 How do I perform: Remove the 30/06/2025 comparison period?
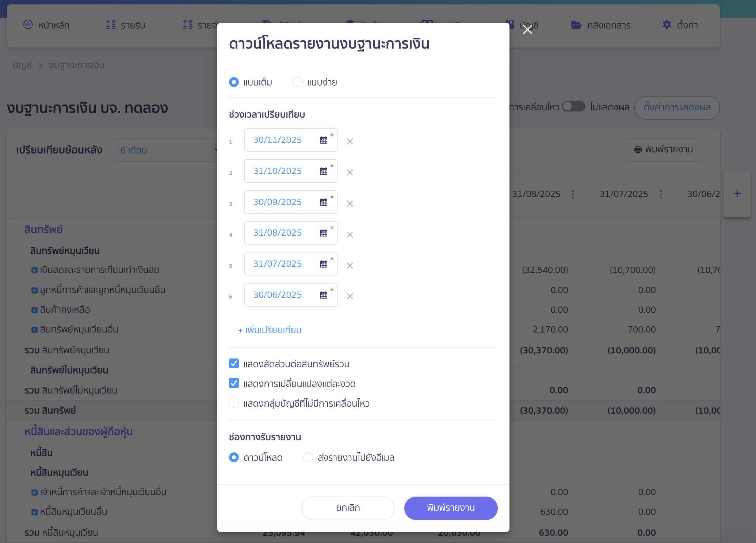pyautogui.click(x=350, y=296)
